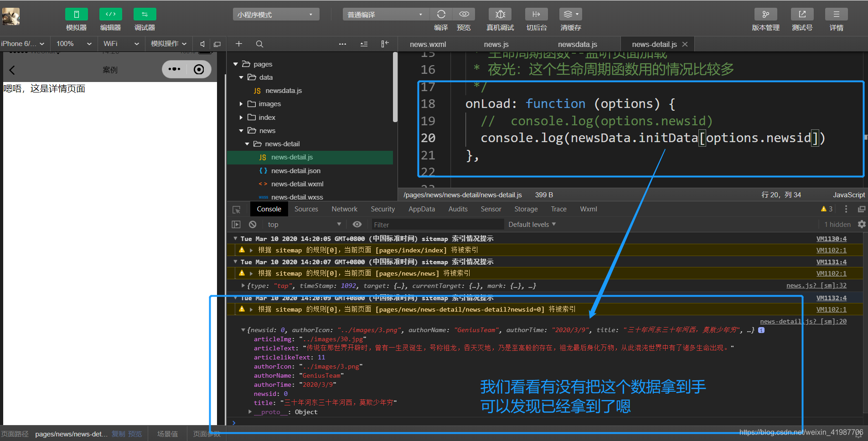Change the 100% zoom dropdown
868x441 pixels.
tap(74, 44)
